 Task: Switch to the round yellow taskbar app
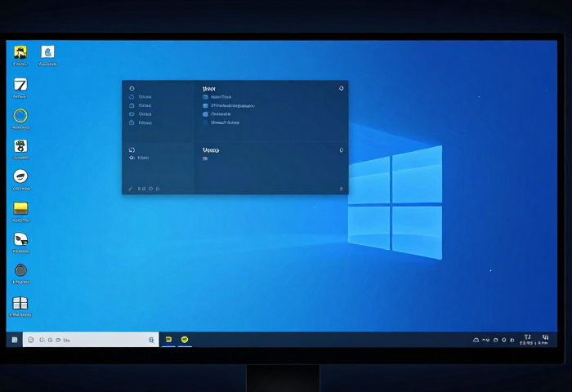click(185, 340)
